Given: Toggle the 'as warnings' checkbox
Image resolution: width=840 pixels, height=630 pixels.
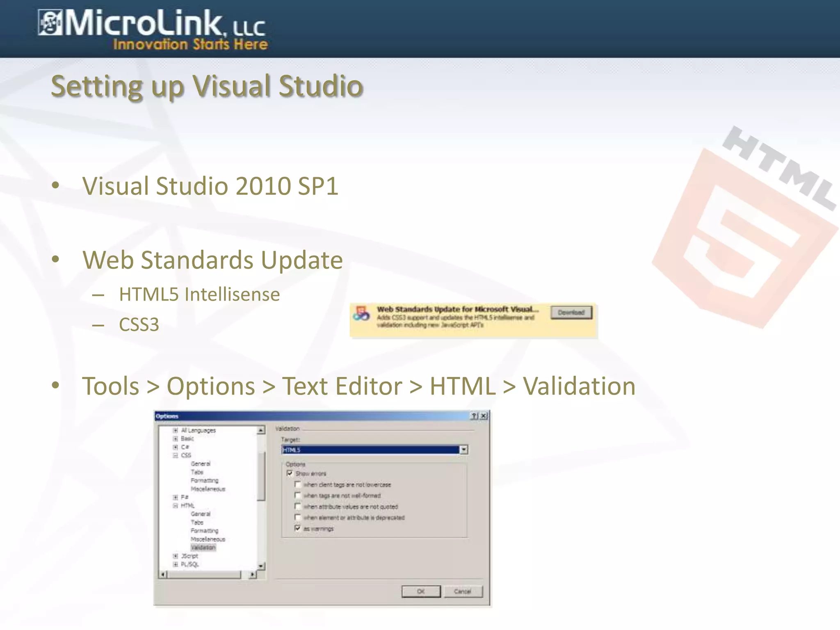Looking at the screenshot, I should 298,528.
